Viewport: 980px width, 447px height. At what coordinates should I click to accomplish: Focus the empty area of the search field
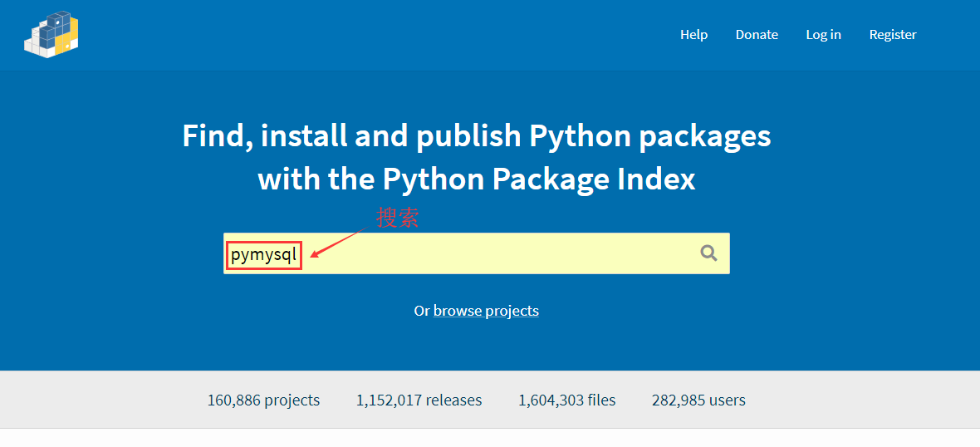498,253
